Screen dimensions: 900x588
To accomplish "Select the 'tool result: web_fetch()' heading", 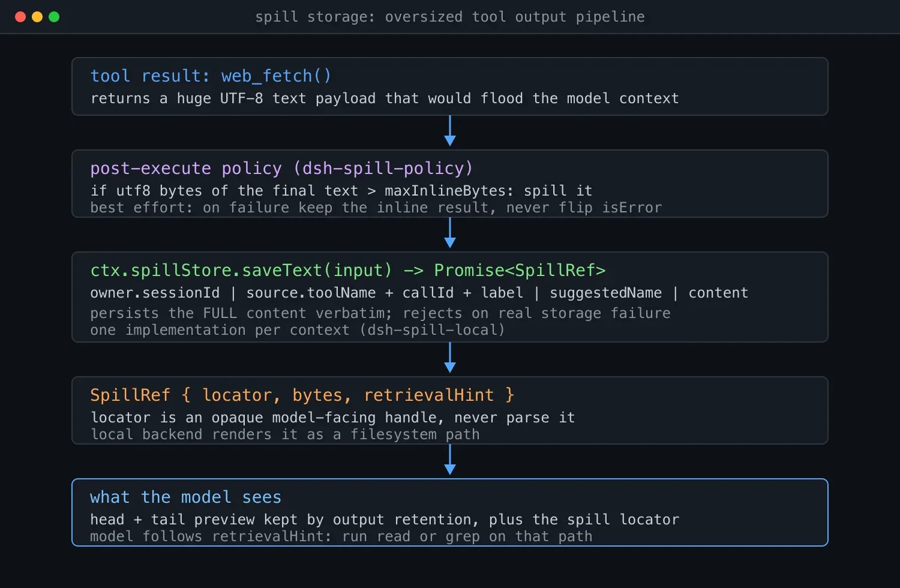I will pyautogui.click(x=211, y=76).
